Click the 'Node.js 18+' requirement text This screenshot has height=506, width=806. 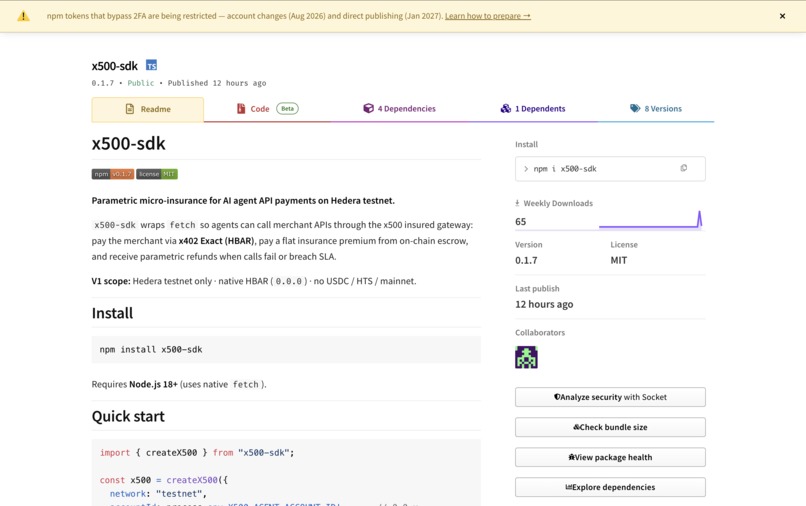point(153,384)
